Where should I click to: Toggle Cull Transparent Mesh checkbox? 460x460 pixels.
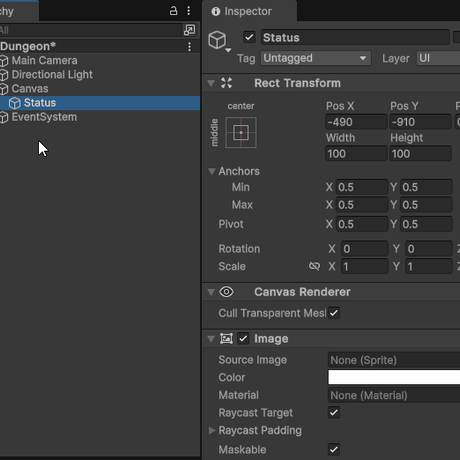[x=334, y=313]
